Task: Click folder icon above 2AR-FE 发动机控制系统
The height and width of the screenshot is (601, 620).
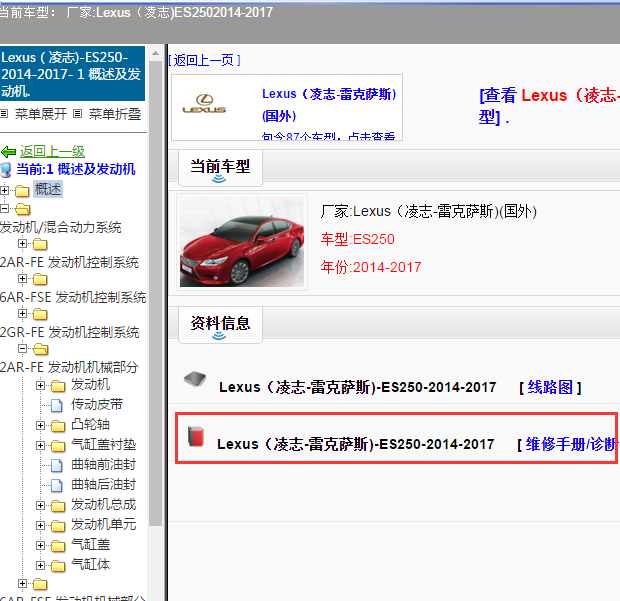Action: (x=40, y=244)
